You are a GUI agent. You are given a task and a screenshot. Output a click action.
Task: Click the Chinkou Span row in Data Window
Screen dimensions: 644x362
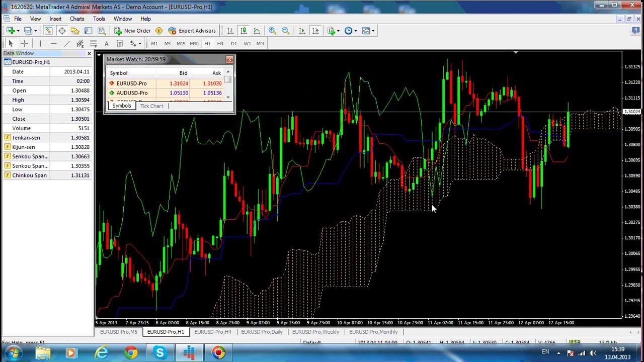pos(47,175)
